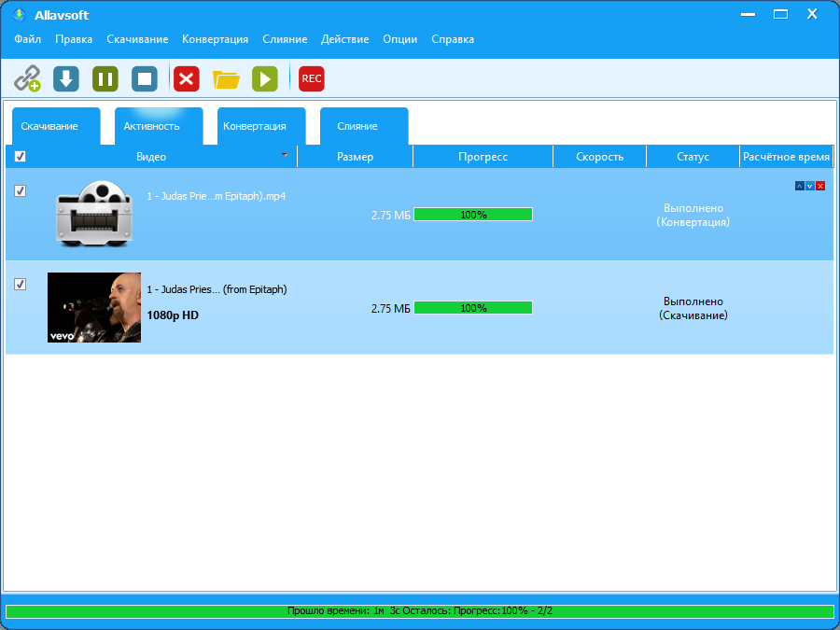
Task: Minimize the Allavsoft window
Action: 748,14
